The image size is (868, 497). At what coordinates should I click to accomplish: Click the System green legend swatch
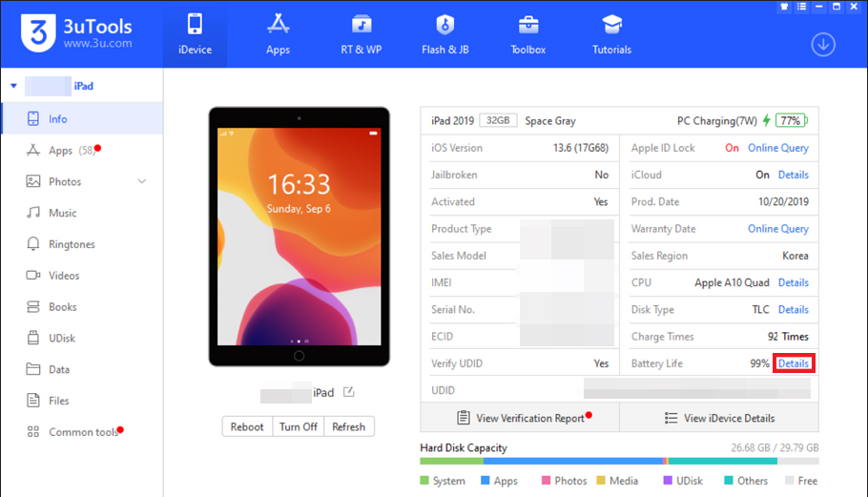tap(424, 481)
